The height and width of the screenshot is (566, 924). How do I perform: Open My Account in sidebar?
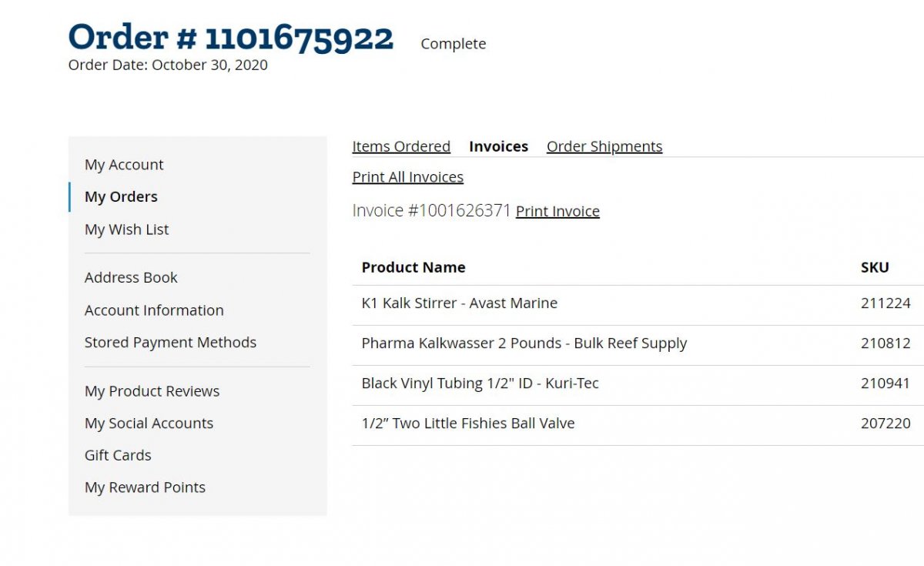[124, 165]
